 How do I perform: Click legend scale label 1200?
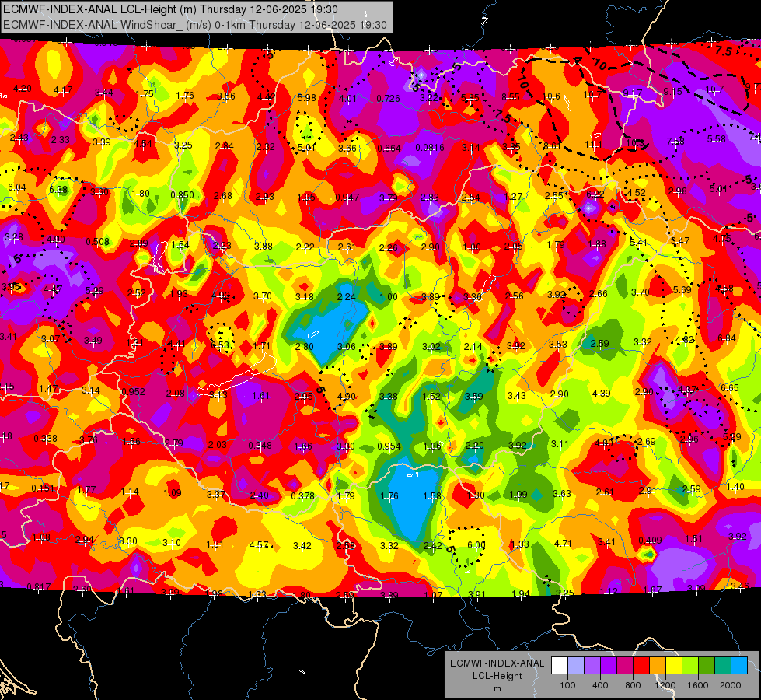point(665,685)
